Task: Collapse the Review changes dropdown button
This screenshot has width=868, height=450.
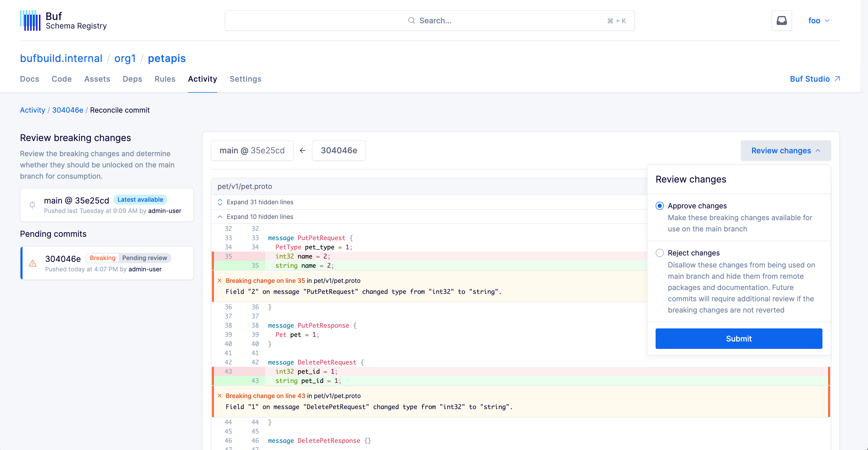Action: pyautogui.click(x=786, y=151)
